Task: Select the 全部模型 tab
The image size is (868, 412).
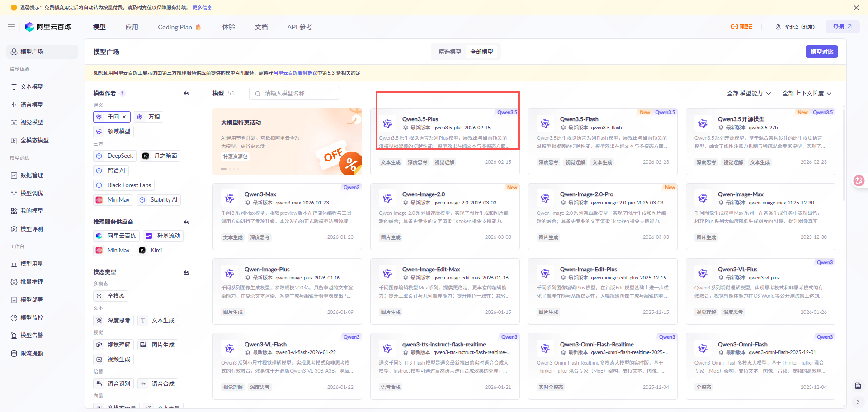Action: [481, 52]
